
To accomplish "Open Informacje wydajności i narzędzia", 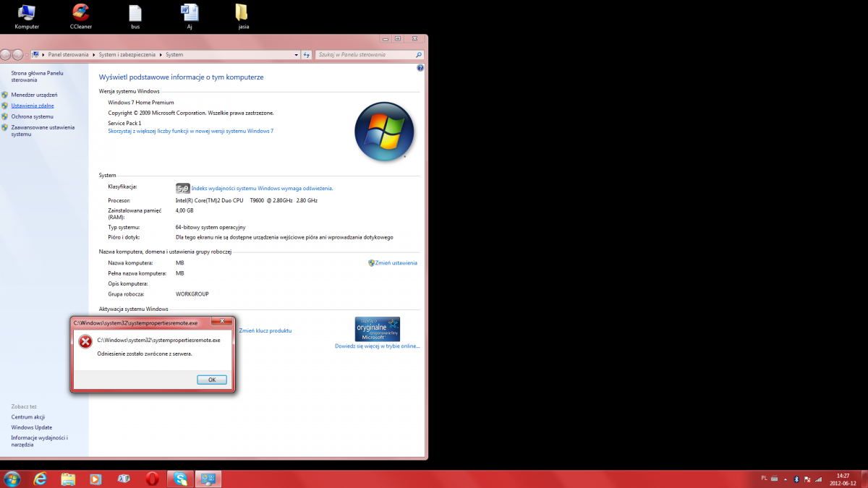I will (x=39, y=441).
